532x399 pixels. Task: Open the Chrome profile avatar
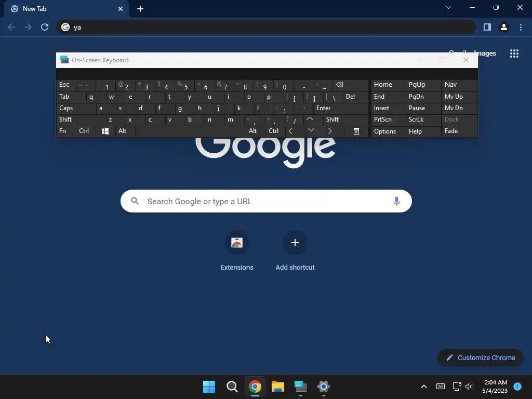click(504, 27)
